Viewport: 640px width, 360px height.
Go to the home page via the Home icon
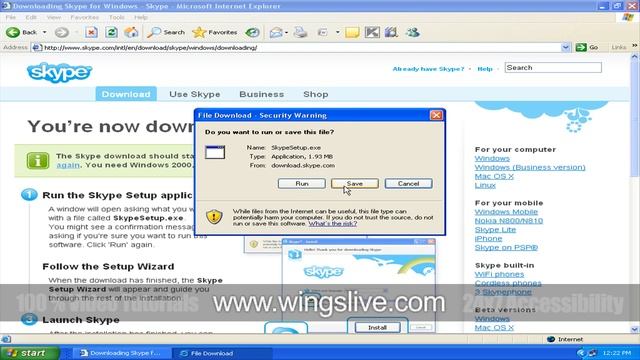[x=131, y=32]
